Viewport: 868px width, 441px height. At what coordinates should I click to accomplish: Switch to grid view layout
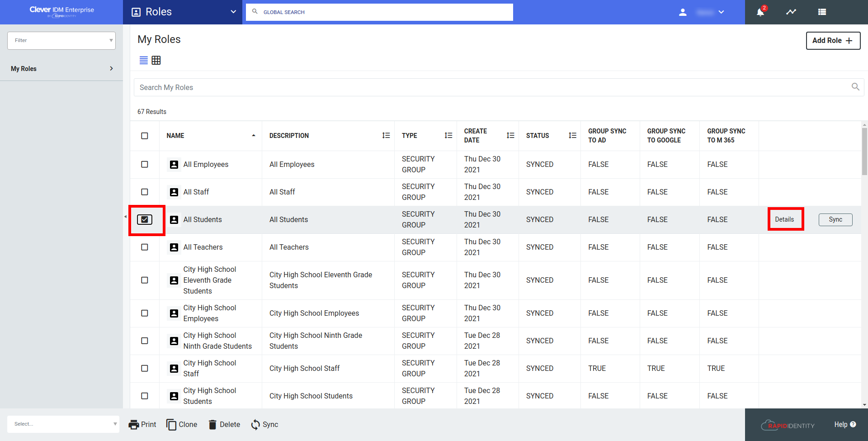click(156, 60)
